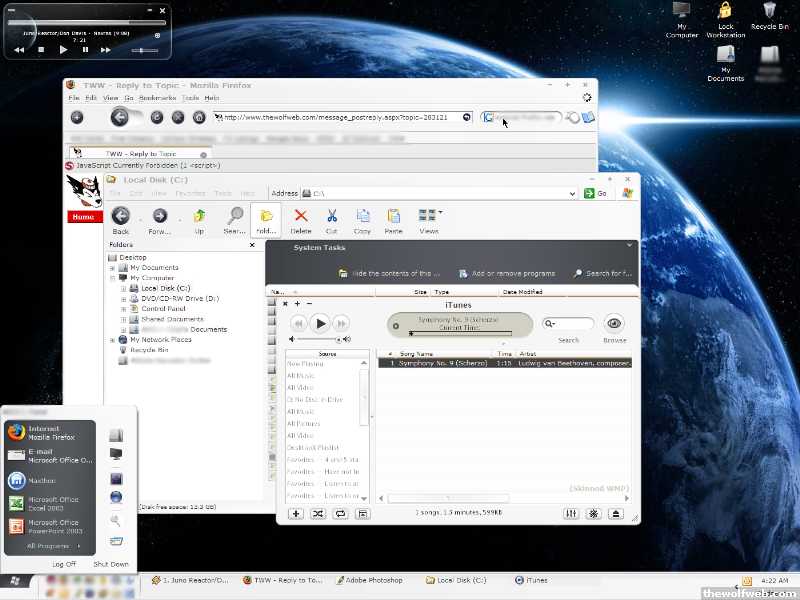
Task: Click Explorer Up folder button
Action: point(199,220)
